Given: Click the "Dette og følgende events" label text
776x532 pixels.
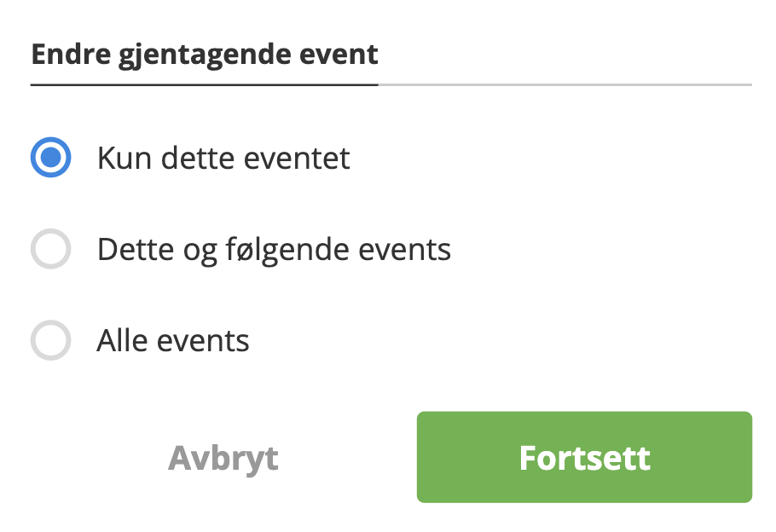Looking at the screenshot, I should point(274,250).
